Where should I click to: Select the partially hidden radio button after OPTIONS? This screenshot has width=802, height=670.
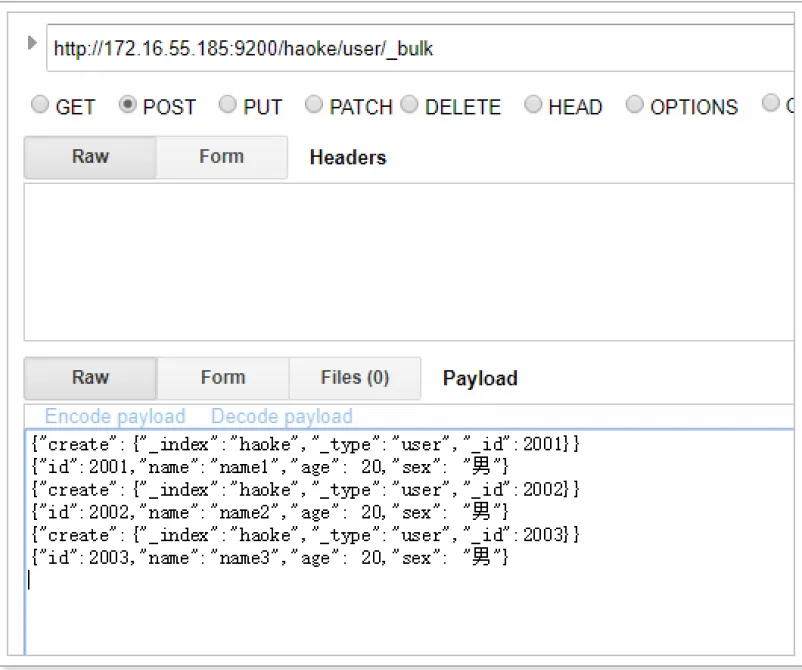click(770, 103)
